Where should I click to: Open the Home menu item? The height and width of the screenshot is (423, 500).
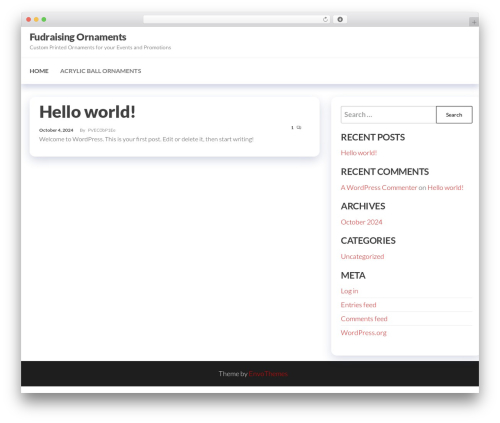click(x=39, y=71)
